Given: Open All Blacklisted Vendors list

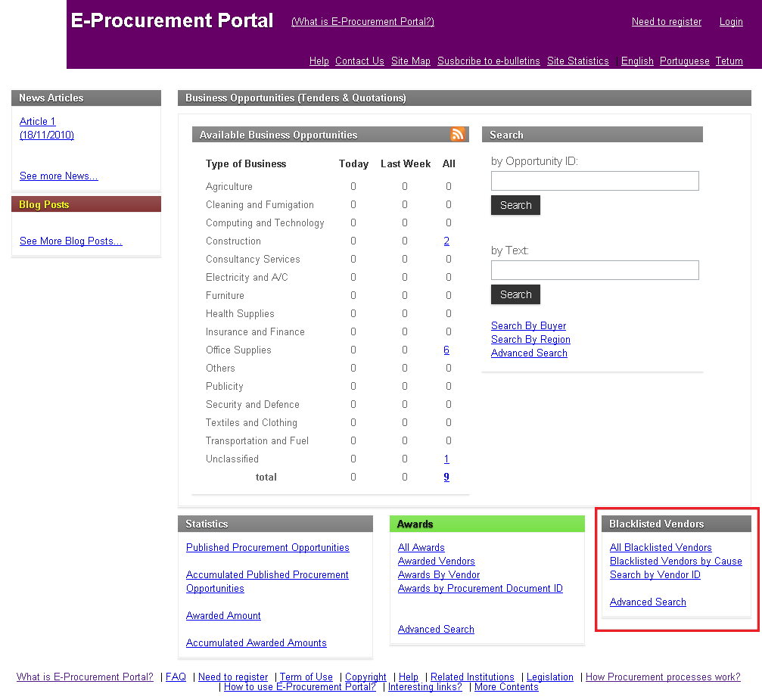Looking at the screenshot, I should pyautogui.click(x=660, y=548).
